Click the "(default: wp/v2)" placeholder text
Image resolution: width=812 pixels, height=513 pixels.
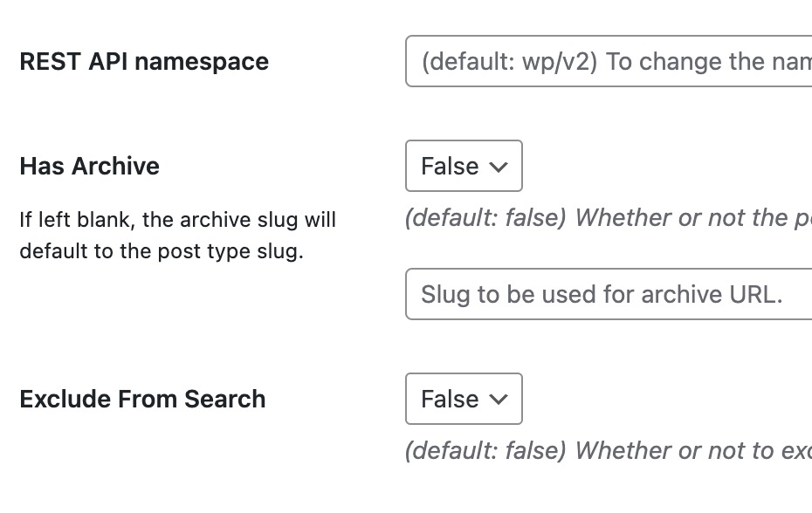(x=509, y=62)
